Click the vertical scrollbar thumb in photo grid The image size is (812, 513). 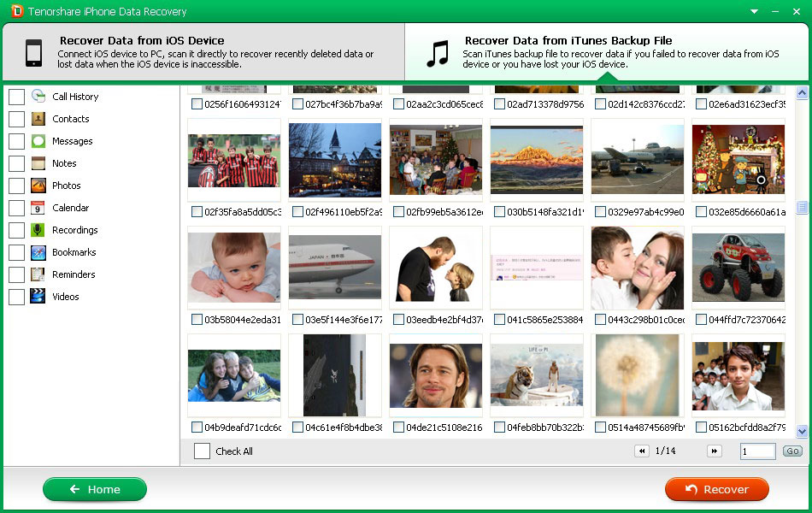(x=802, y=208)
